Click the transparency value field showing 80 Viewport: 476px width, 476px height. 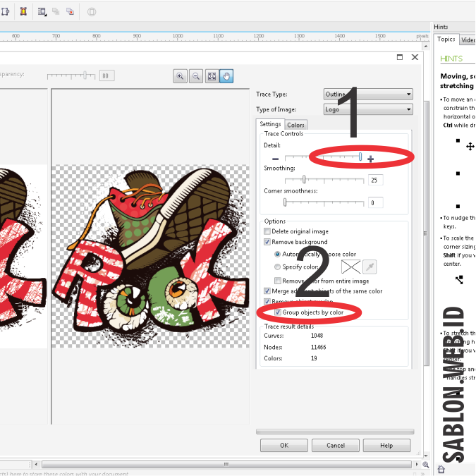coord(107,75)
